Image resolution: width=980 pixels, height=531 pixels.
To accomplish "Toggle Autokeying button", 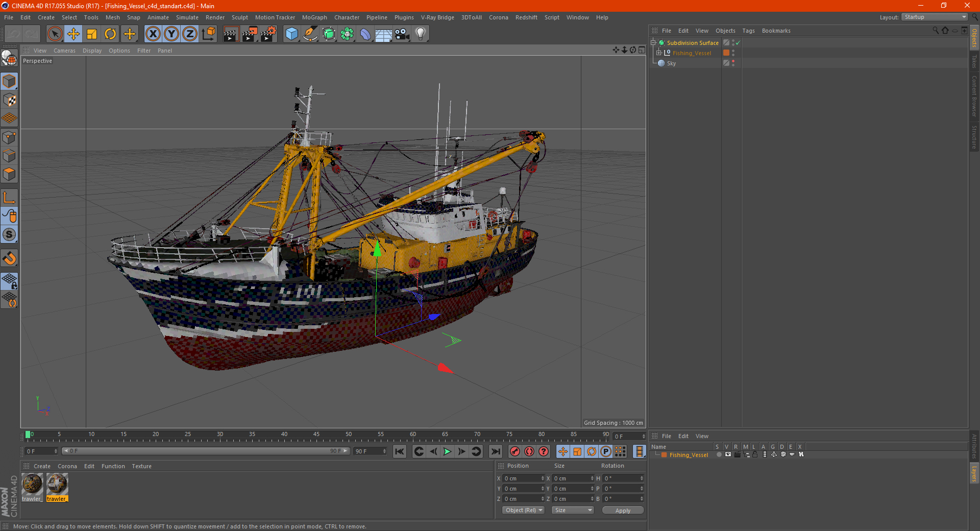I will (x=529, y=451).
